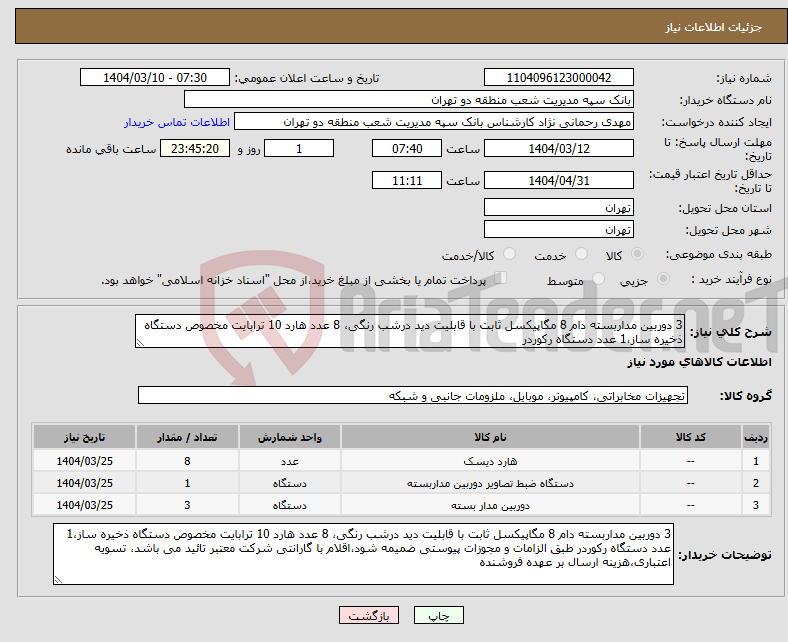Click the توضیحات خریدار text area

pyautogui.click(x=363, y=554)
